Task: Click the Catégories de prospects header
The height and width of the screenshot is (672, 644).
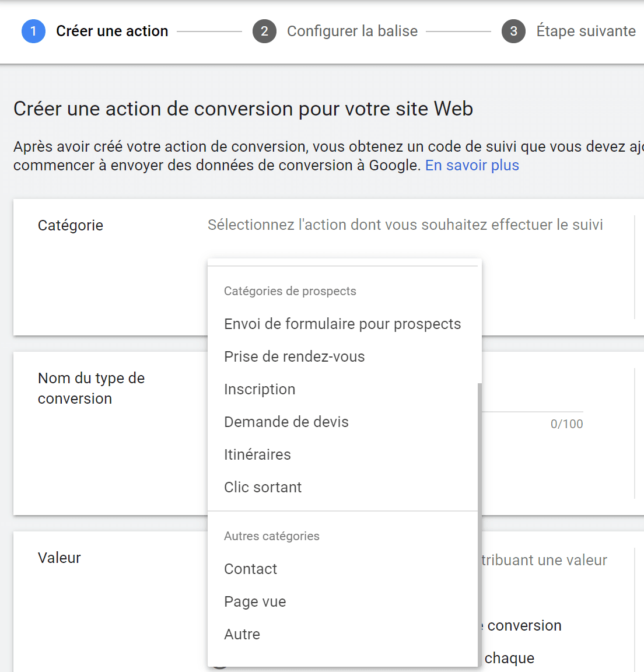Action: (290, 291)
